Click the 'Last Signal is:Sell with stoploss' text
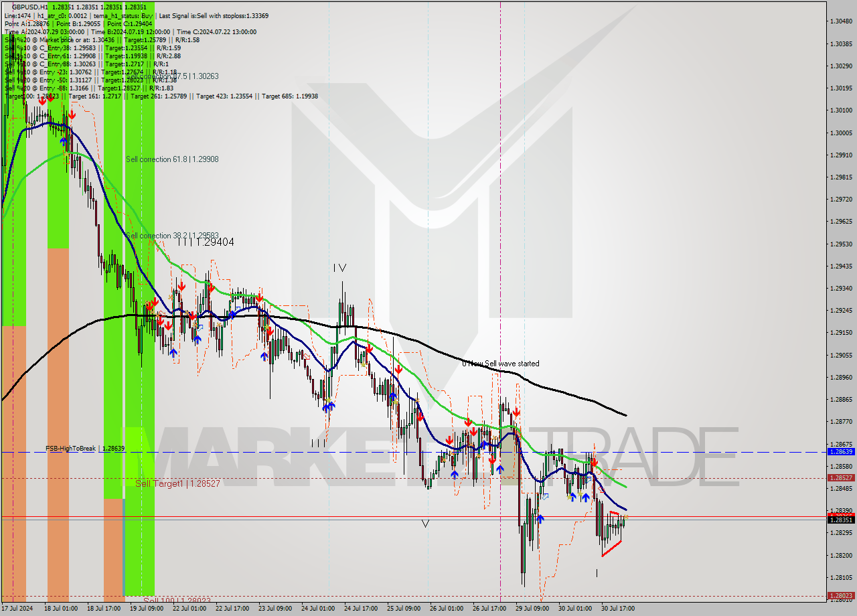 tap(213, 15)
